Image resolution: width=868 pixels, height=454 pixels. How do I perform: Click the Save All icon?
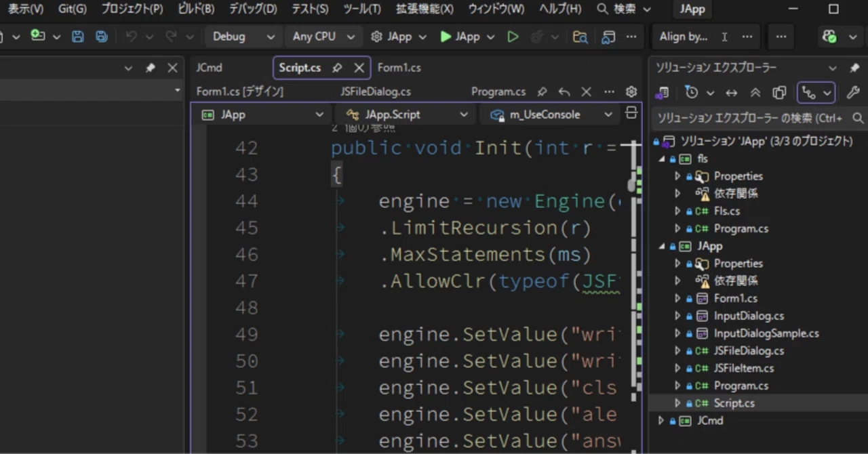102,37
